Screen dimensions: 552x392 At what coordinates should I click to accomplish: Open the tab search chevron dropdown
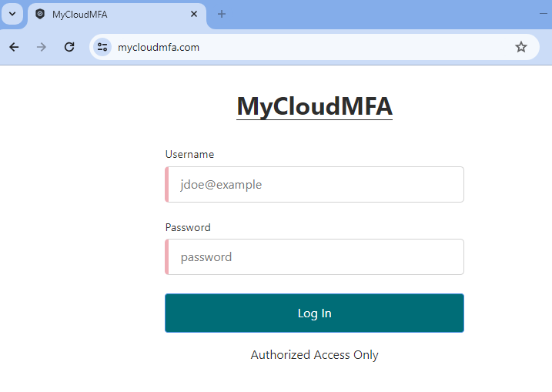click(x=12, y=14)
